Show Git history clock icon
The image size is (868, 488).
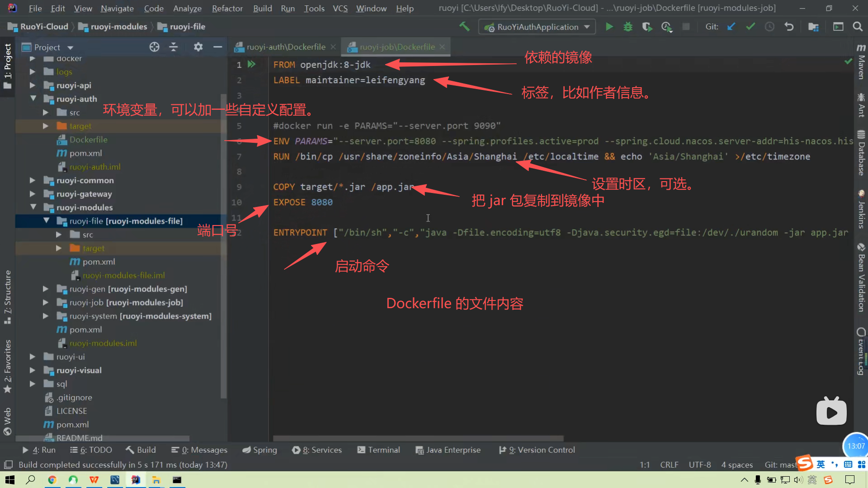tap(769, 27)
